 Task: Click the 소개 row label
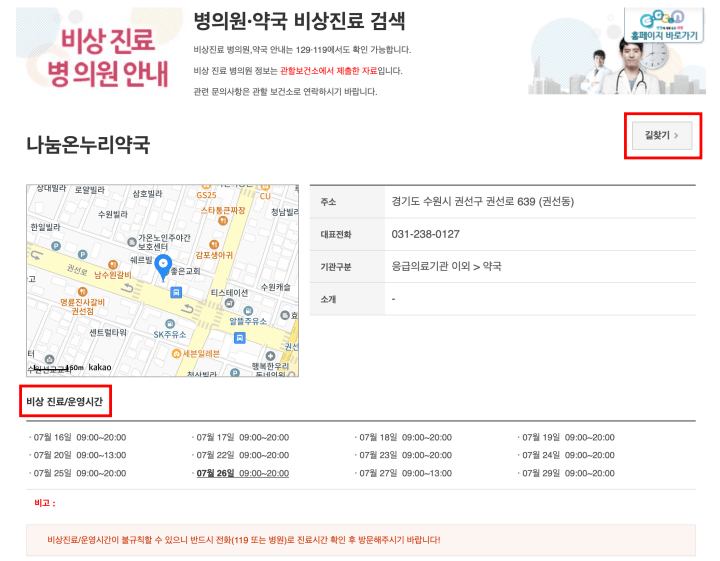328,299
